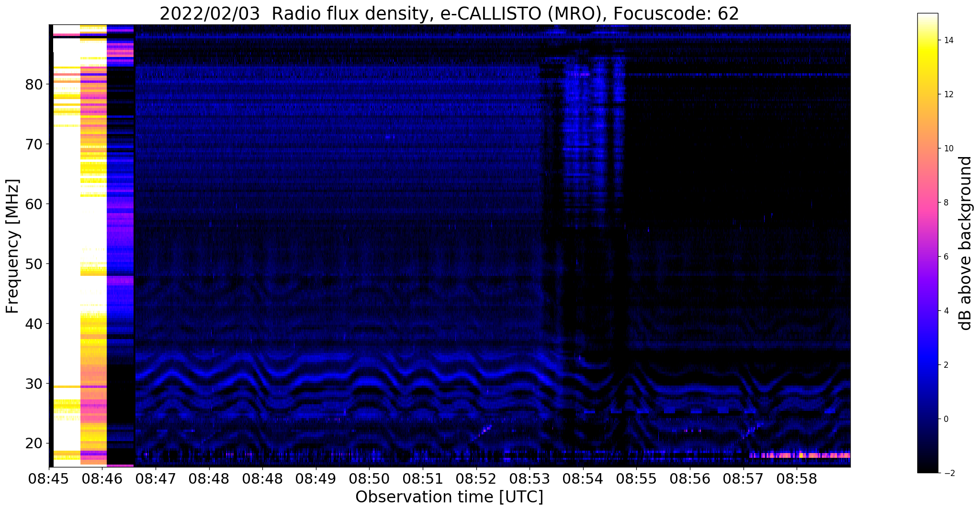Click the 08:50 time tick label
The height and width of the screenshot is (511, 980).
pos(369,479)
